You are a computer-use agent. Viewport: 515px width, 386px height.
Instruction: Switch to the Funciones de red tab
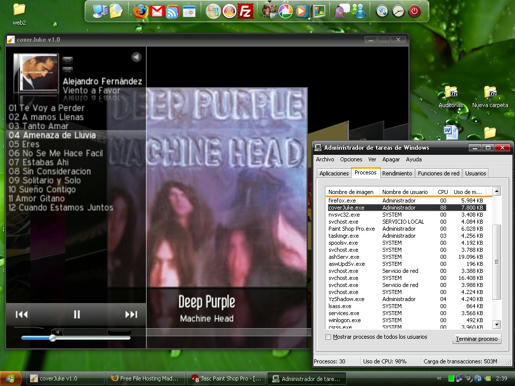tap(438, 173)
